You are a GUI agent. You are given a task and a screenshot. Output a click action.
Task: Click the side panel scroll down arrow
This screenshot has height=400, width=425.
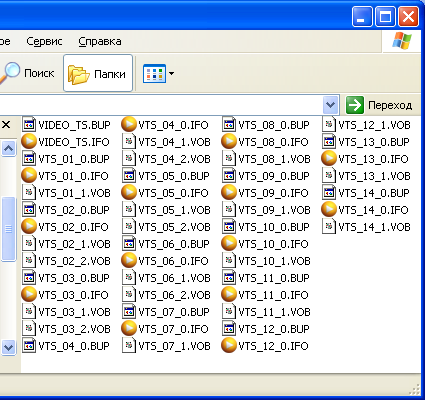point(8,348)
